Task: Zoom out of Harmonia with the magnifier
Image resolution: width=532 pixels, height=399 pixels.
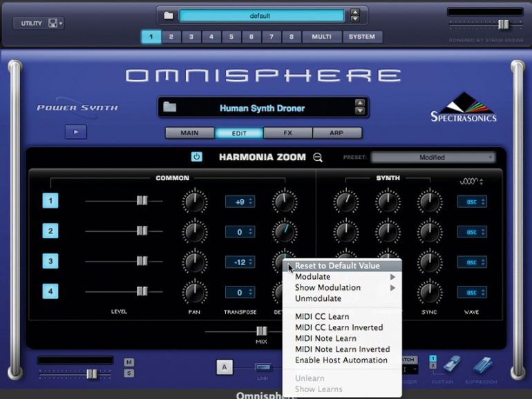Action: [x=318, y=157]
